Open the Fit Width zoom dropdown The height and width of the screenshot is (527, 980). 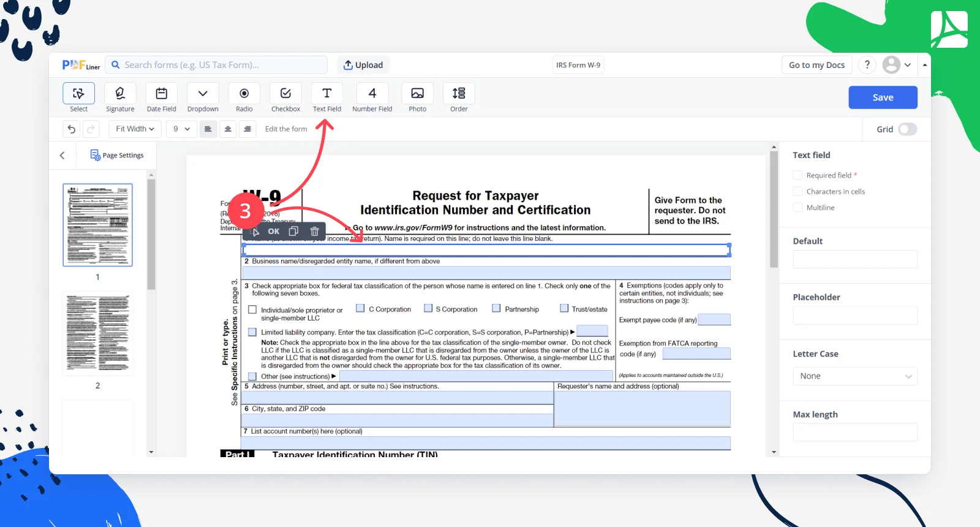[x=135, y=129]
